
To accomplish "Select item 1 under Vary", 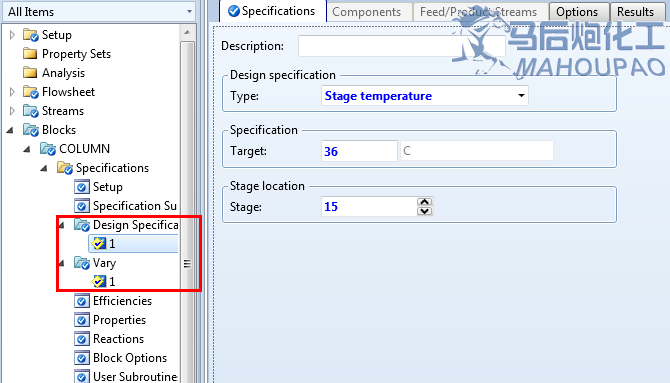I will coord(112,282).
